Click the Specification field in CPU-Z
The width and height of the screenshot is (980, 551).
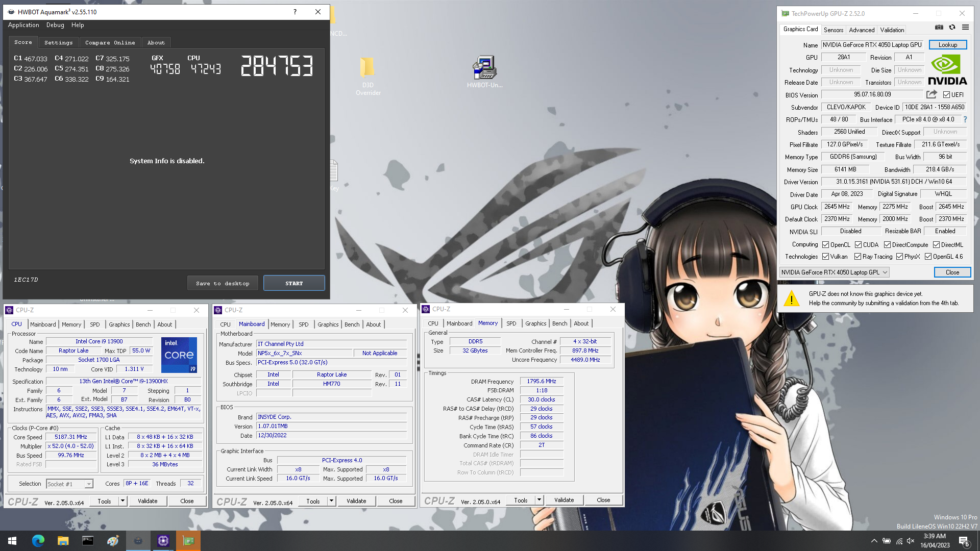pos(124,381)
